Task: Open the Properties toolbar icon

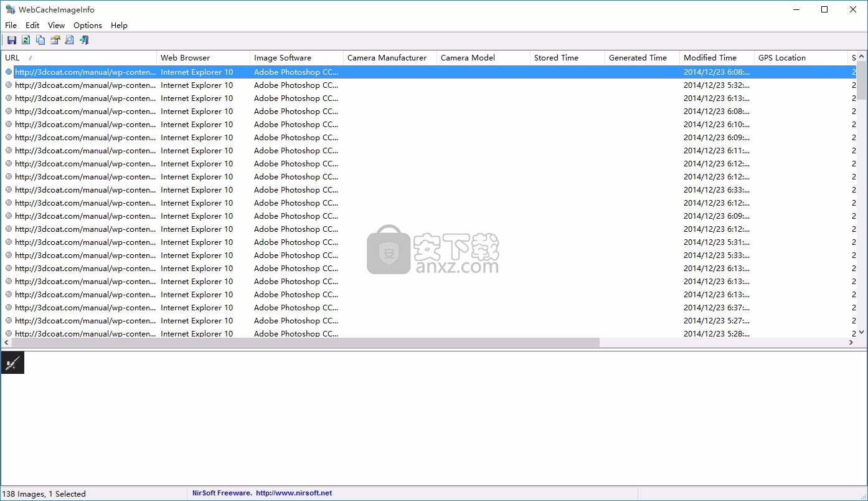Action: point(55,41)
